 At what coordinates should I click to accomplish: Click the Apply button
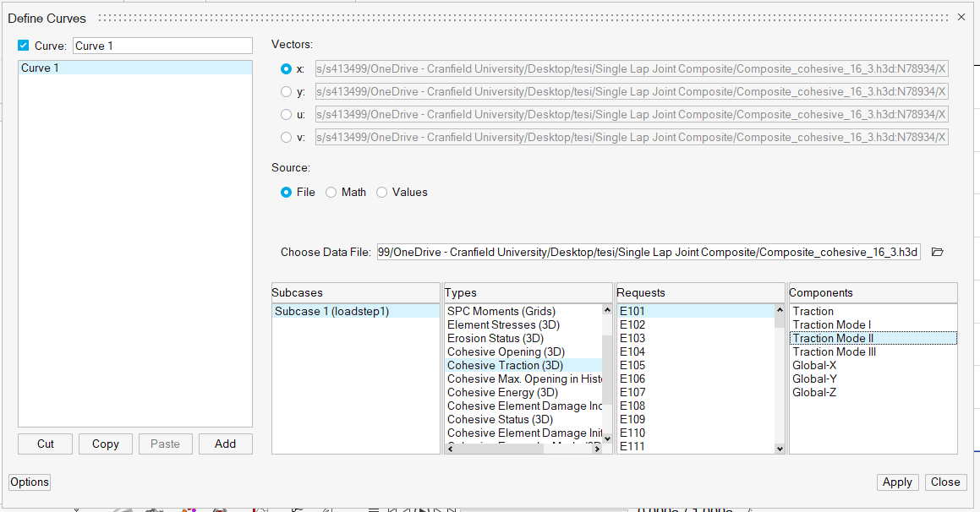click(897, 482)
